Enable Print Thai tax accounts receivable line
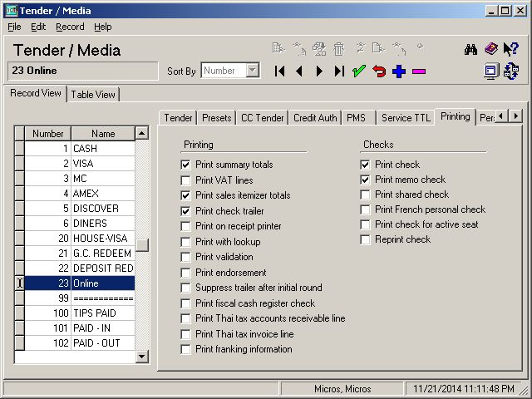Viewport: 532px width, 399px height. click(x=185, y=318)
